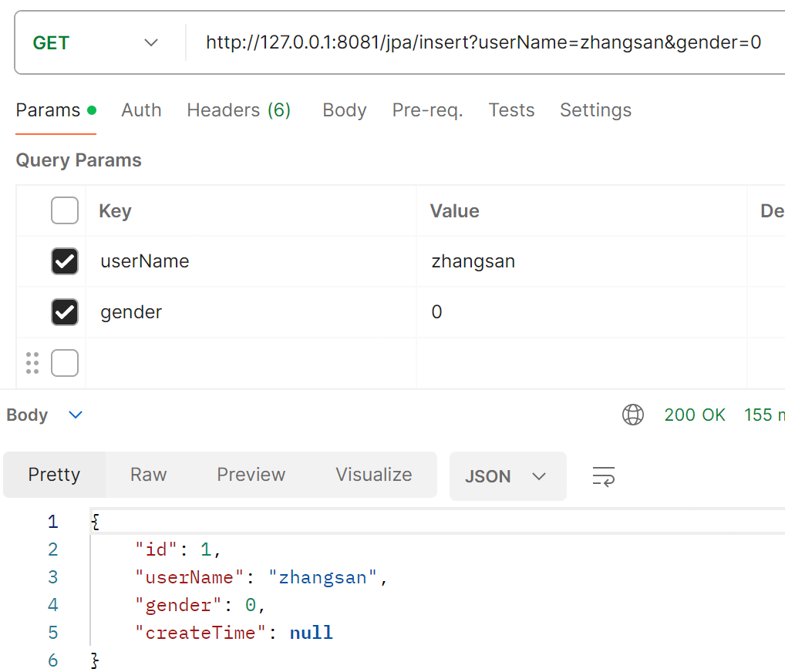Switch to the Params tab
785x672 pixels.
pos(56,110)
